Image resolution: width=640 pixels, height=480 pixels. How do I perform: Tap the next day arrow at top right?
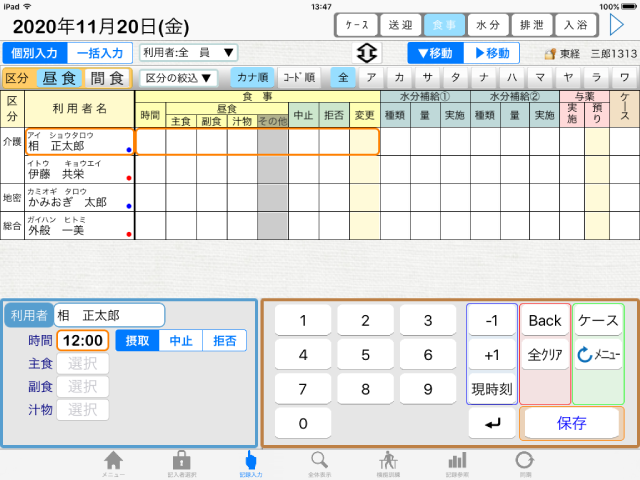pos(617,24)
